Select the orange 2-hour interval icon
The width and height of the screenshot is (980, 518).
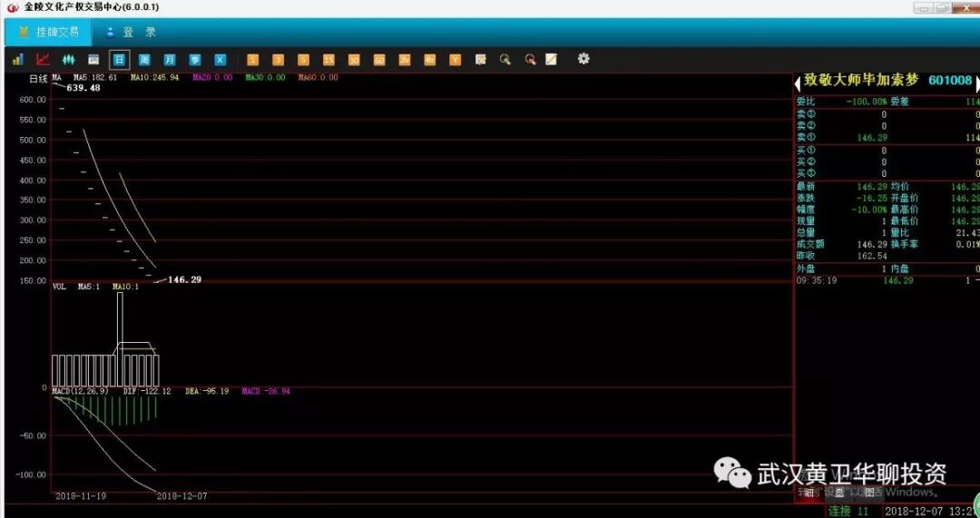pyautogui.click(x=405, y=60)
